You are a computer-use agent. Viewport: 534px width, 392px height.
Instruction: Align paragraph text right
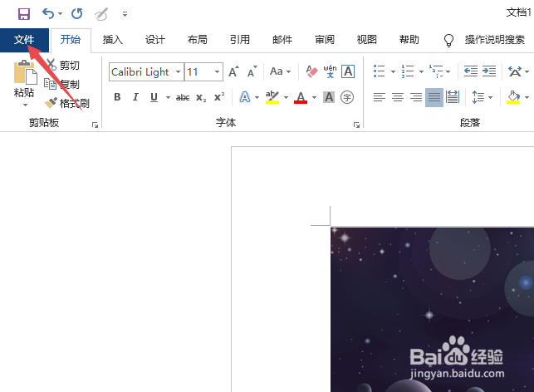click(x=416, y=97)
